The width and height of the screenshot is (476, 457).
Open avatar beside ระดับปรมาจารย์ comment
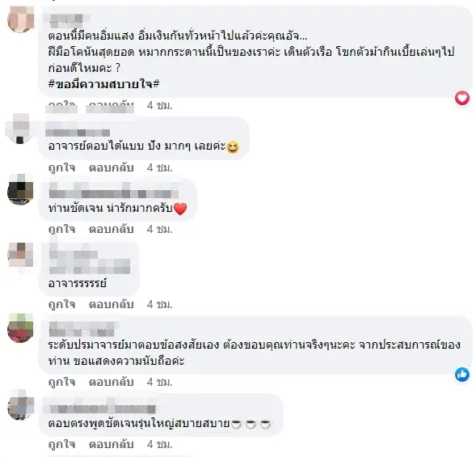click(x=20, y=328)
